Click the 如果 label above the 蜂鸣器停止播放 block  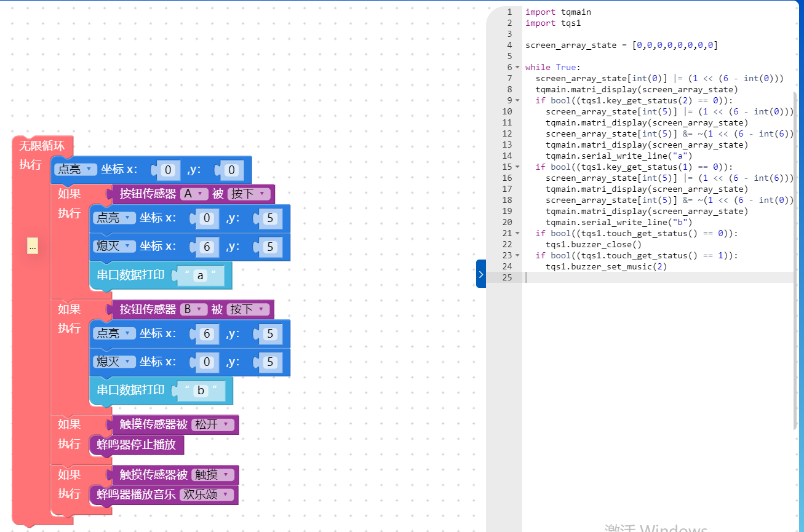tap(70, 424)
